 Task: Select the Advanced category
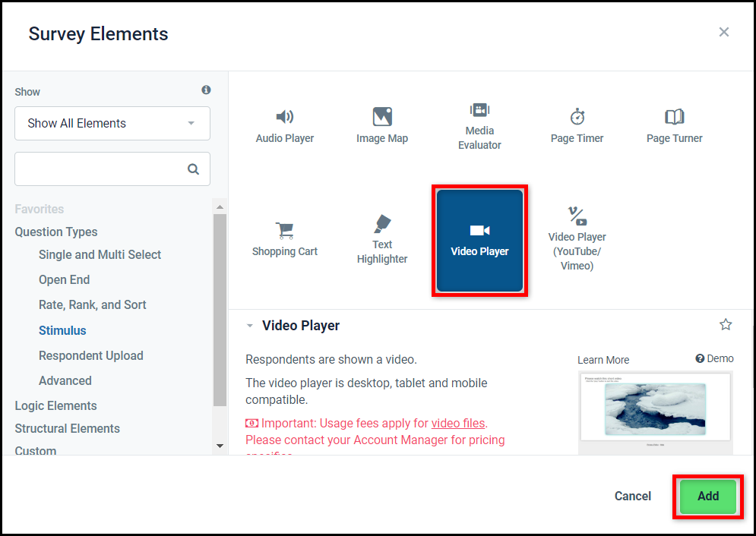(x=65, y=380)
